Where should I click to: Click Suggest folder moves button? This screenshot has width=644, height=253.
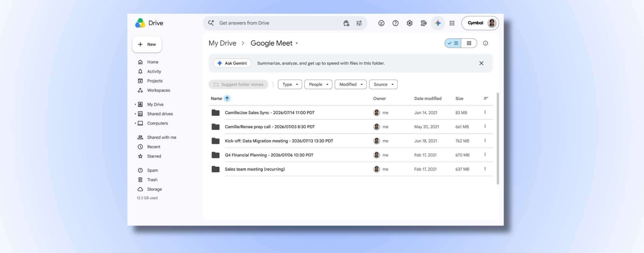tap(239, 84)
